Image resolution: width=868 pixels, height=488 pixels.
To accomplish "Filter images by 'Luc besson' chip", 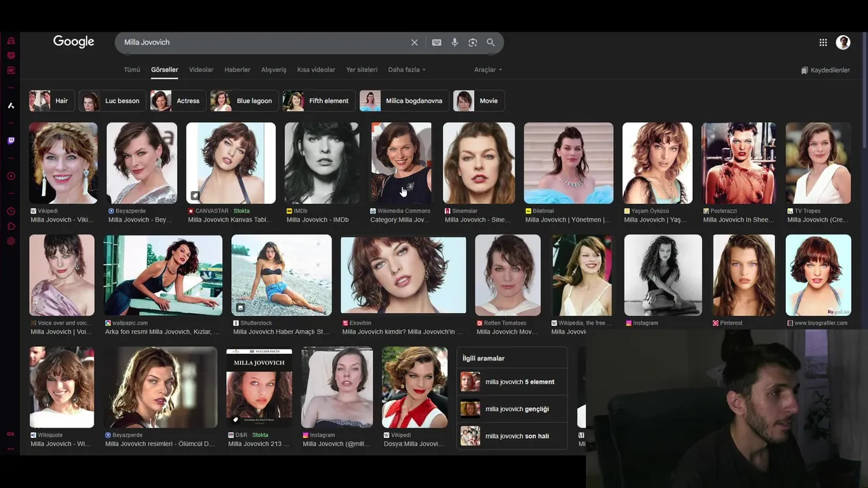I will (x=112, y=101).
